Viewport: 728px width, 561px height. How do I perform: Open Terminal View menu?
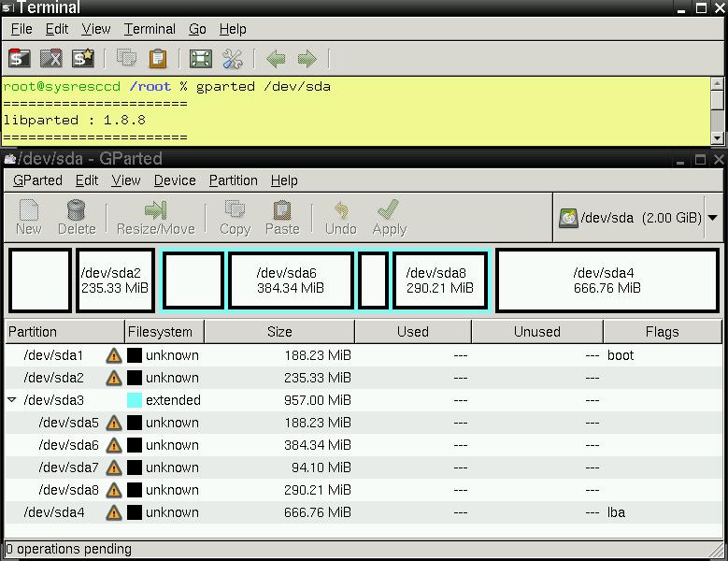96,29
